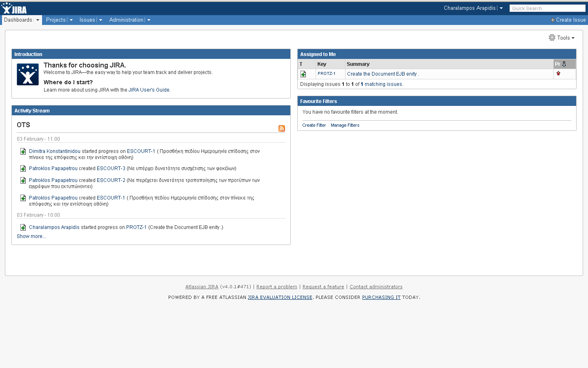The height and width of the screenshot is (368, 588).
Task: Click the JIRA logo in the header
Action: (14, 8)
